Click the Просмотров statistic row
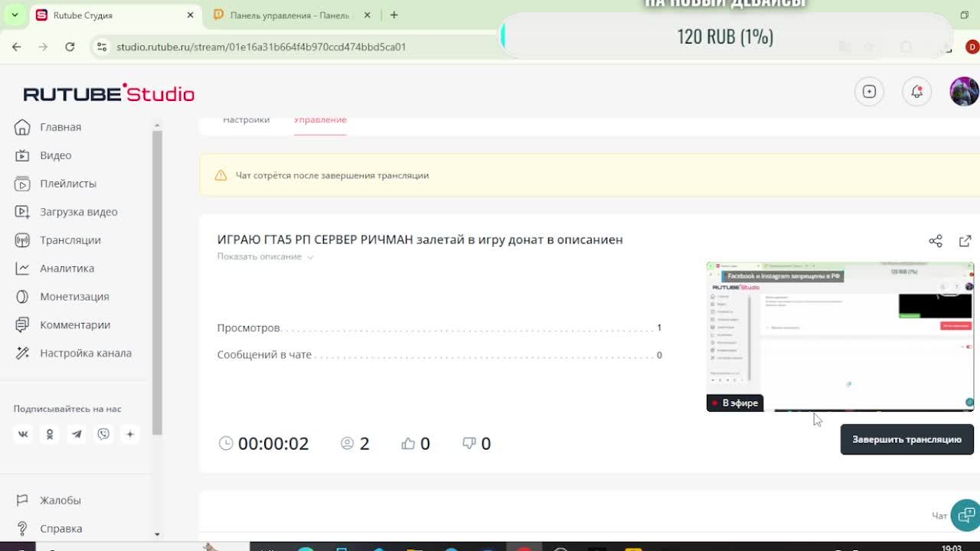980x551 pixels. 439,328
